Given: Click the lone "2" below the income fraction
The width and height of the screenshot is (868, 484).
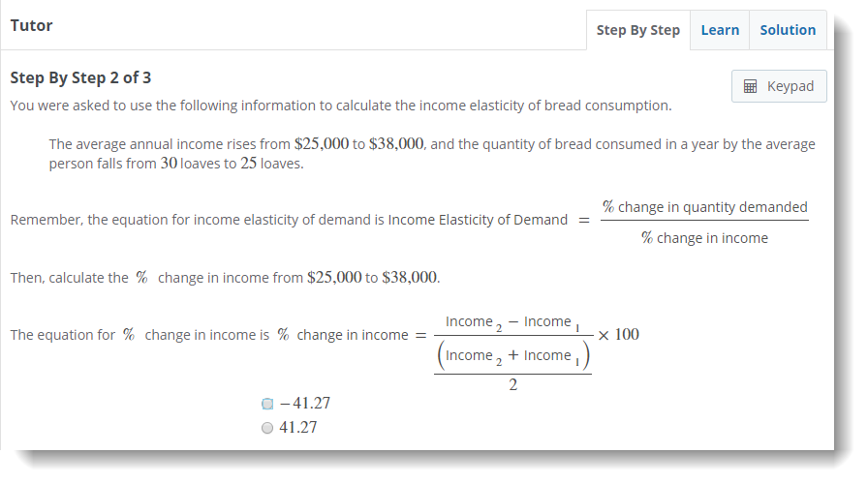Looking at the screenshot, I should pos(512,385).
